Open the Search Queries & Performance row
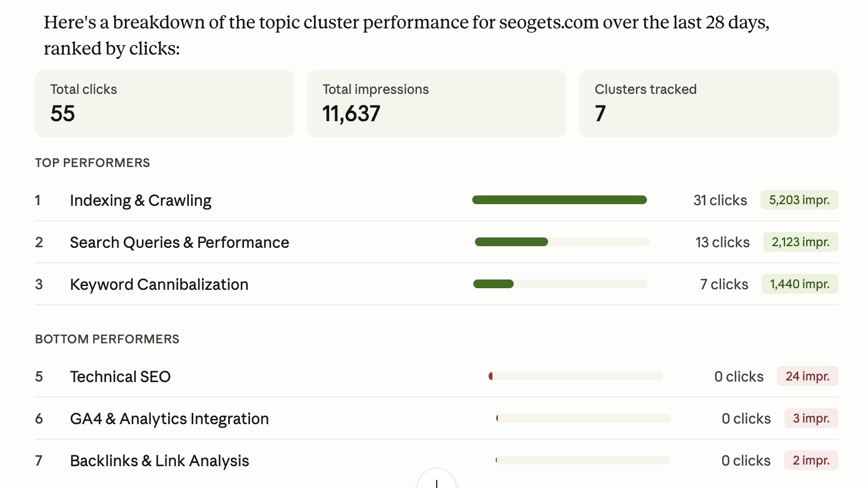The image size is (868, 488). (179, 242)
